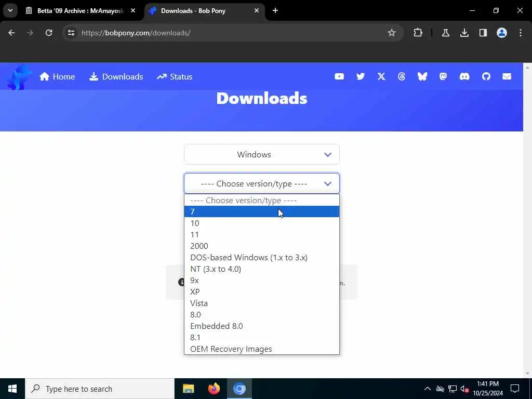
Task: Open YouTube social icon in site header
Action: [339, 77]
